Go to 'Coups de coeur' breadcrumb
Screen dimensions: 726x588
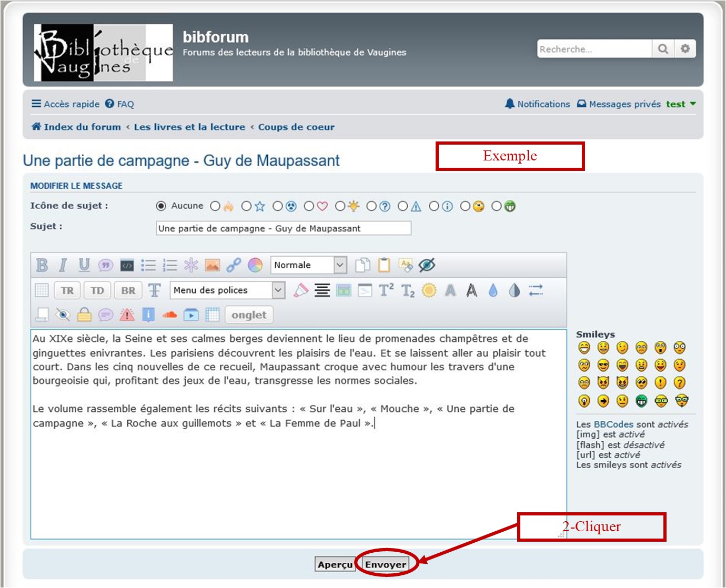point(296,127)
